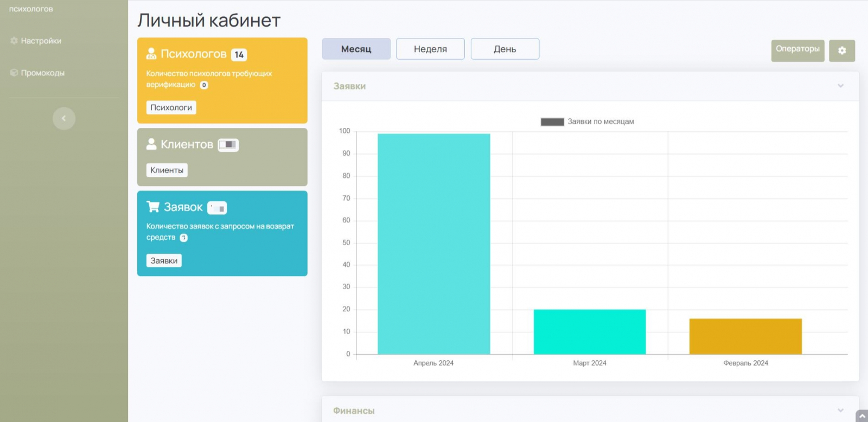Open settings via the gear button near Операторы
The width and height of the screenshot is (868, 422).
point(842,50)
